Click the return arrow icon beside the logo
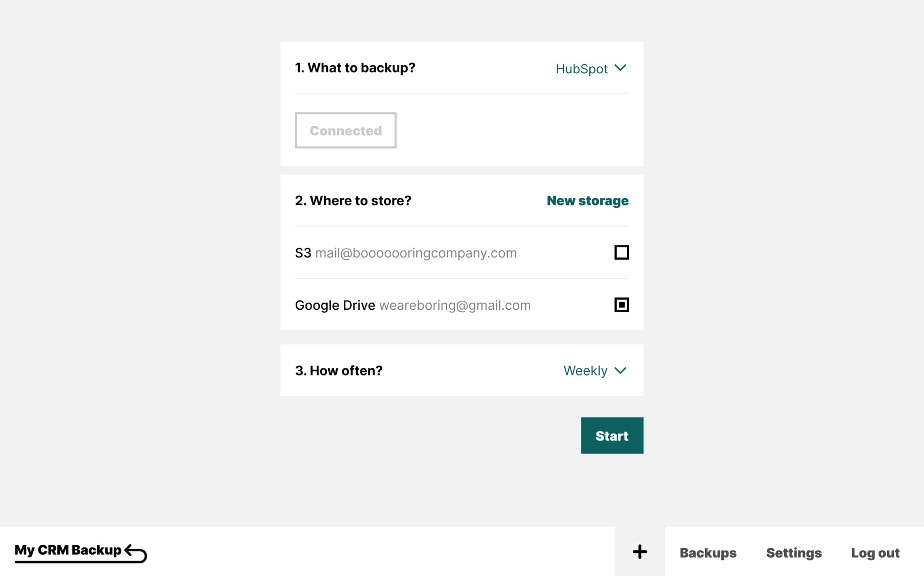This screenshot has width=924, height=578. click(136, 553)
